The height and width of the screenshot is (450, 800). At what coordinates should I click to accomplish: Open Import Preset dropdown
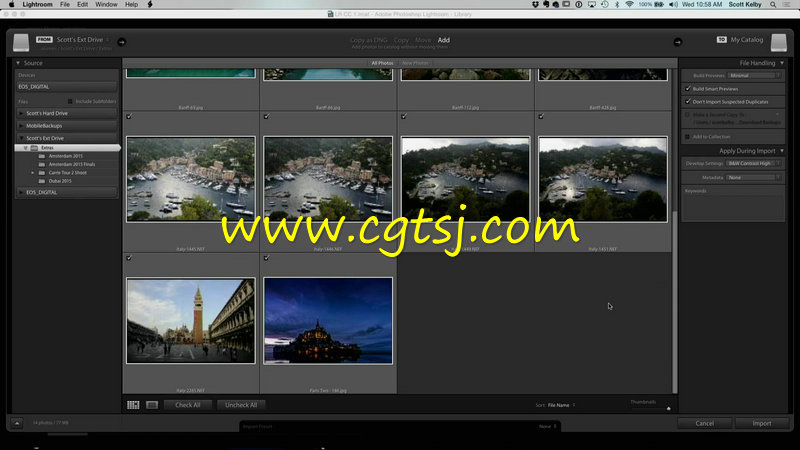click(548, 426)
